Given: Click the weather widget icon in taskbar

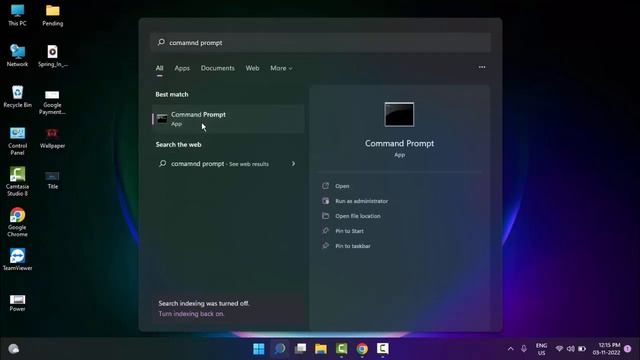Looking at the screenshot, I should (13, 349).
